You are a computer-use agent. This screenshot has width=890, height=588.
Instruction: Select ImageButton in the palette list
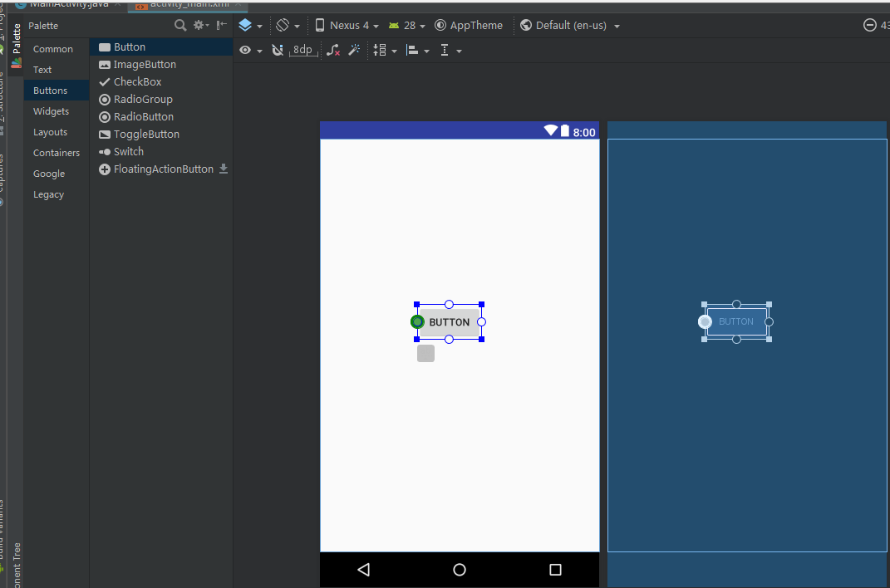(161, 65)
